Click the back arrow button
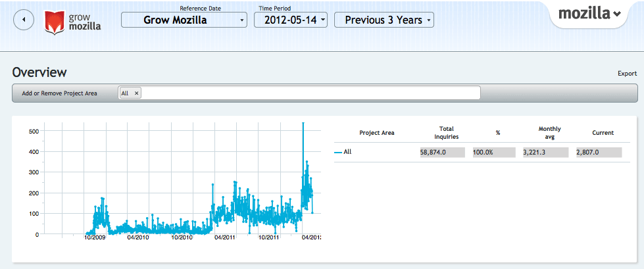 point(24,20)
